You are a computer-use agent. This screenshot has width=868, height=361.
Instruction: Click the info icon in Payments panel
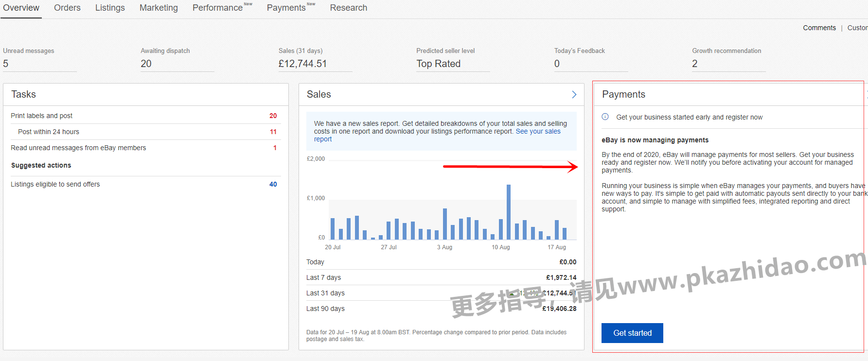click(x=605, y=117)
